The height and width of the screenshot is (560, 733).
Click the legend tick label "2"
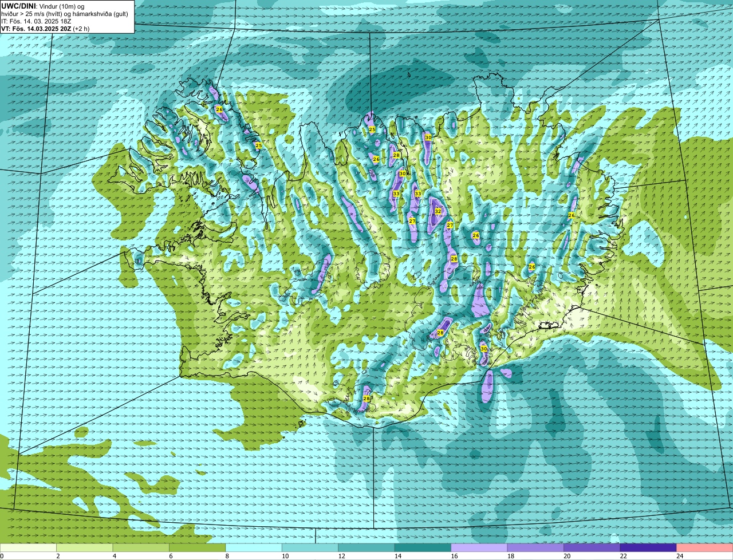click(x=58, y=556)
